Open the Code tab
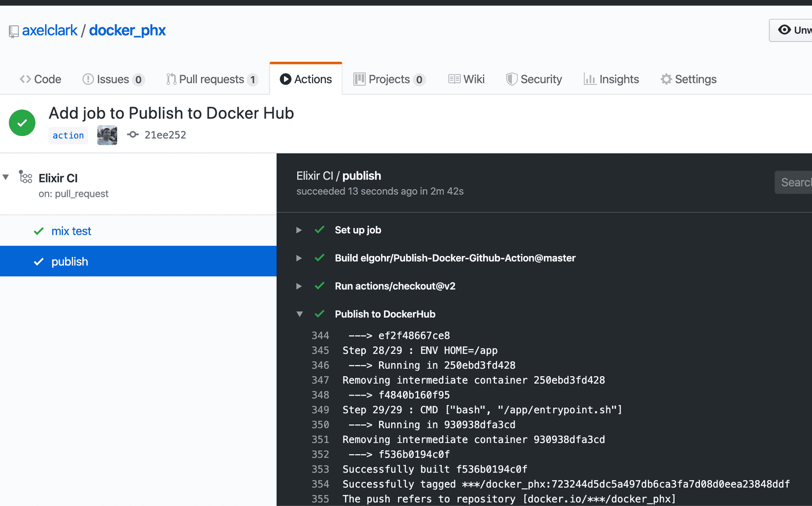Image resolution: width=812 pixels, height=506 pixels. (x=40, y=79)
